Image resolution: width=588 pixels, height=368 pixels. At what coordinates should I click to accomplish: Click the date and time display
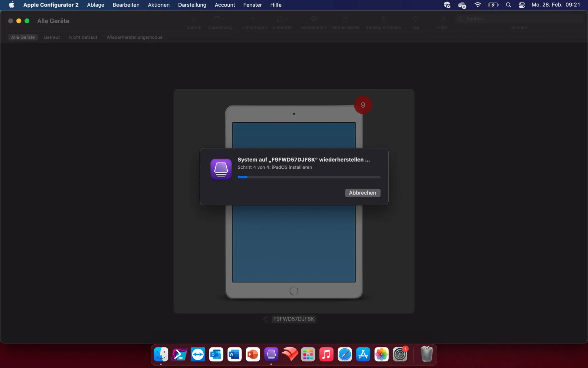point(556,5)
